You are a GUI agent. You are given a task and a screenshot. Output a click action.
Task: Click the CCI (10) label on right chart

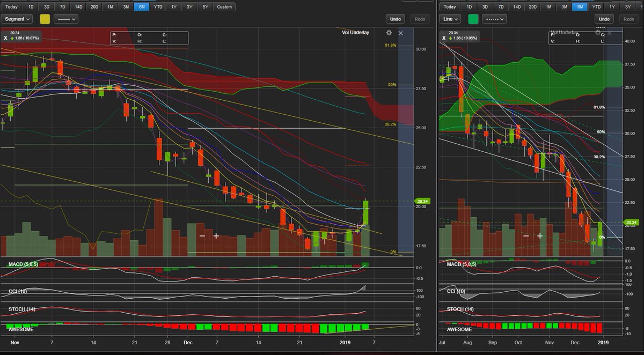click(x=456, y=291)
